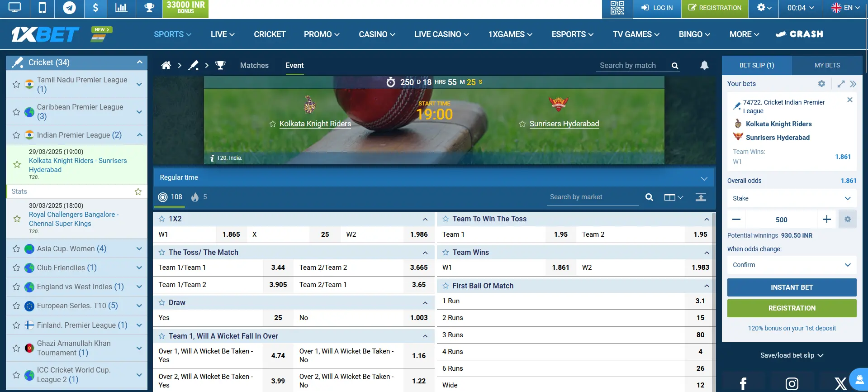Screen dimensions: 868x392
Task: Collapse the Cricket (34) sidebar section
Action: 139,62
